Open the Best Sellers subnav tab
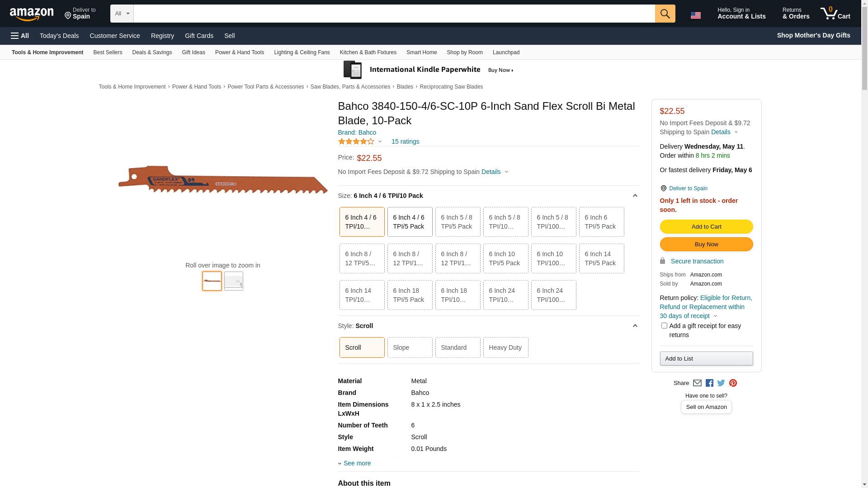 tap(108, 52)
